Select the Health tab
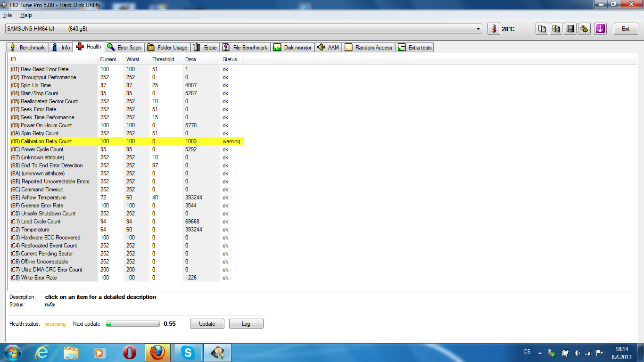Image resolution: width=644 pixels, height=362 pixels. point(89,47)
